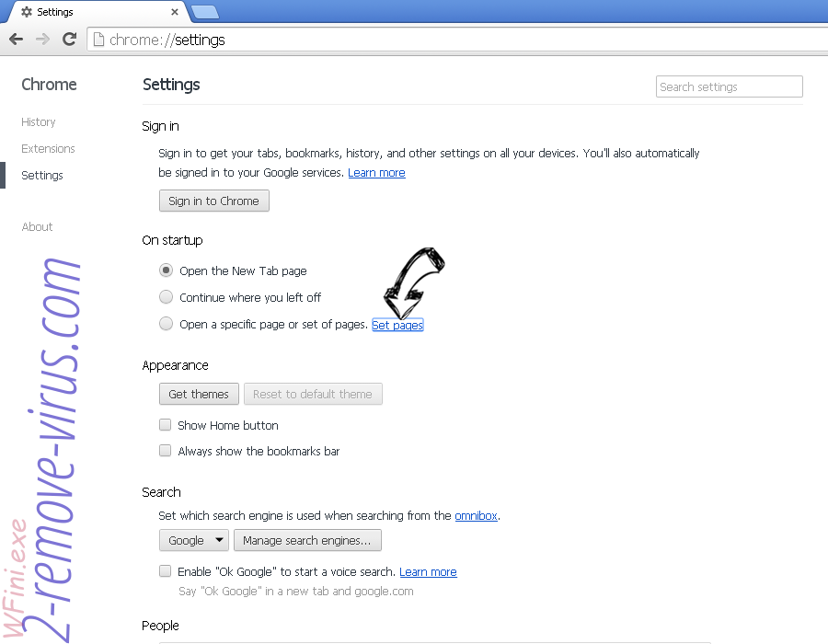
Task: Click the On startup section heading
Action: [x=172, y=240]
